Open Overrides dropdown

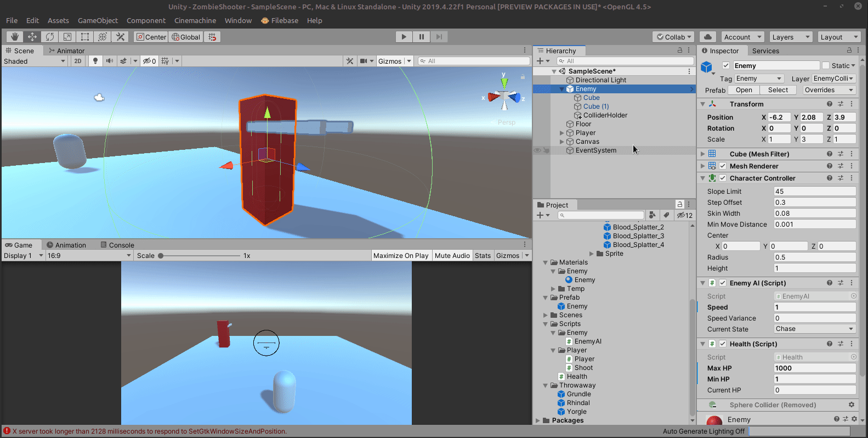click(x=829, y=90)
